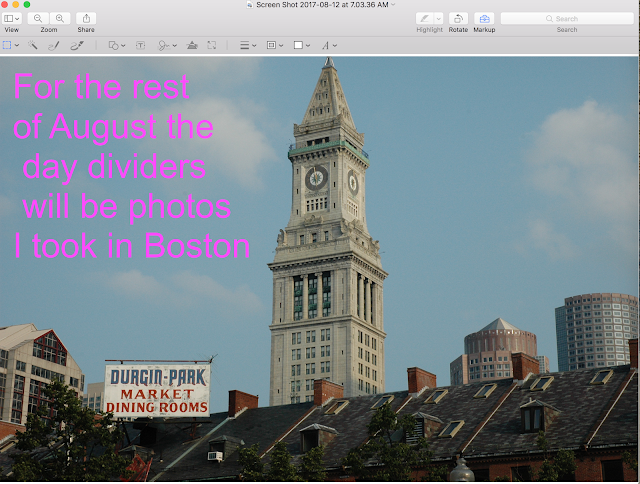
Task: Expand the Selection tools dropdown arrow
Action: [x=17, y=46]
